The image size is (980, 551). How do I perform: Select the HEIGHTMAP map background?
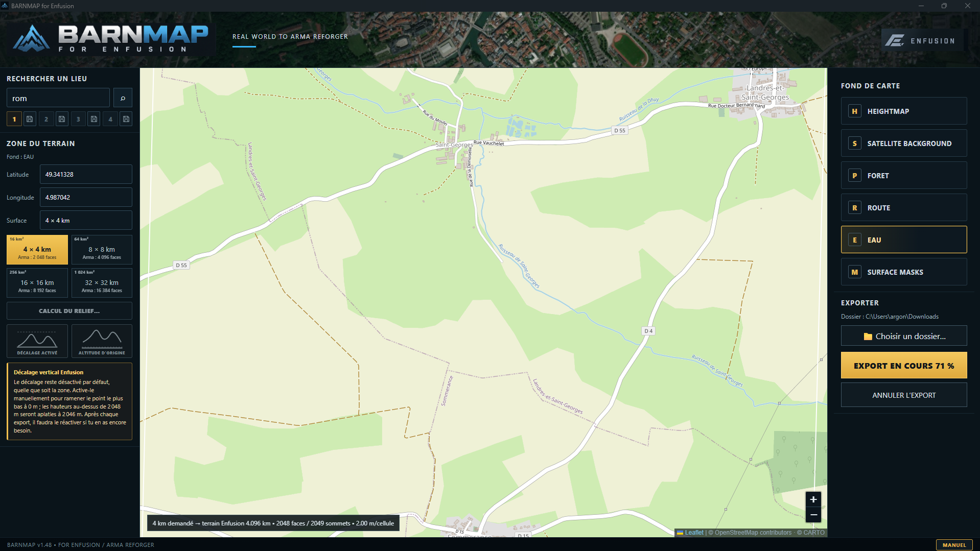pos(904,111)
